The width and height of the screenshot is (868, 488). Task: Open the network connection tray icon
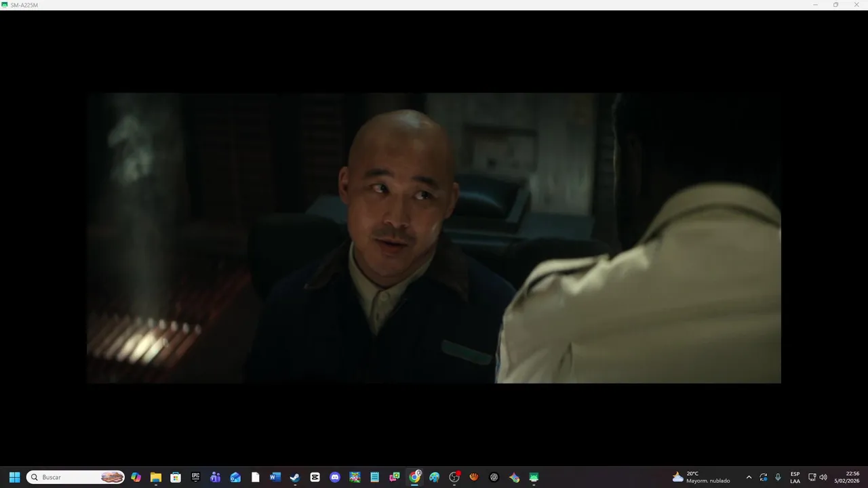tap(812, 477)
